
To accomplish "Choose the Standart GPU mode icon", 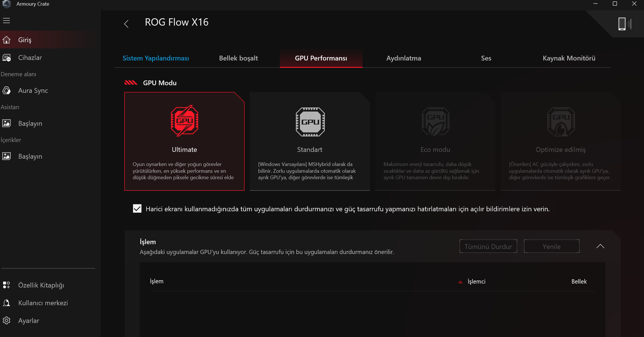I will 310,122.
